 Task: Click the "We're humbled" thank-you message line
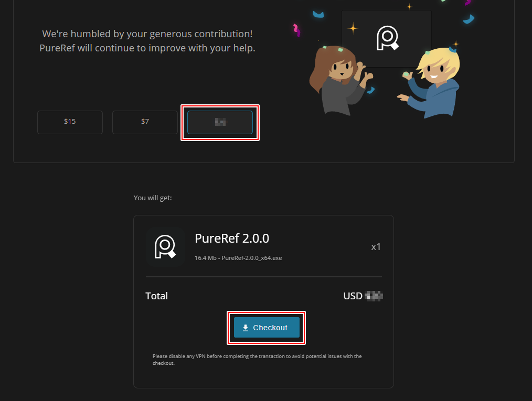click(x=147, y=34)
